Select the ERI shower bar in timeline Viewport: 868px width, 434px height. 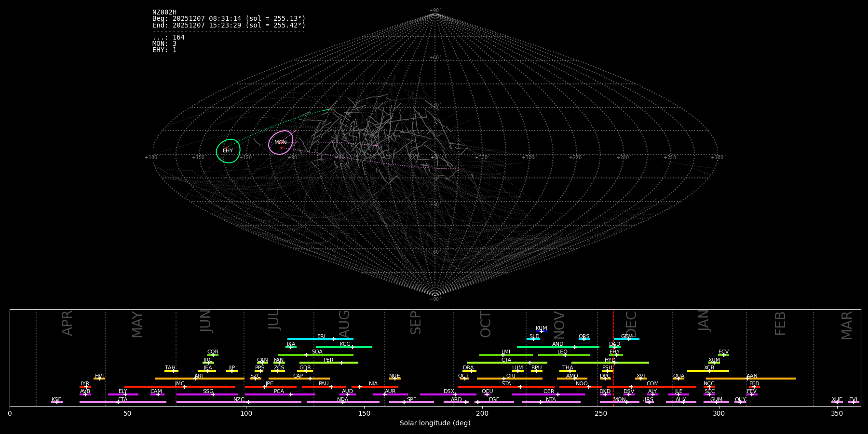click(320, 339)
